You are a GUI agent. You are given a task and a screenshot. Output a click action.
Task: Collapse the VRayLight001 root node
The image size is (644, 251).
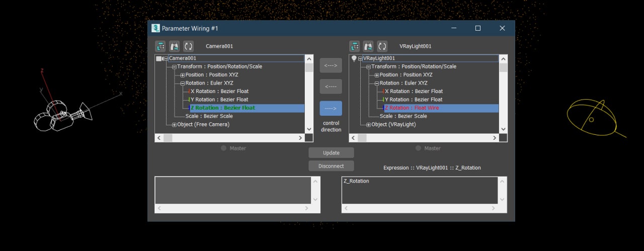[360, 58]
